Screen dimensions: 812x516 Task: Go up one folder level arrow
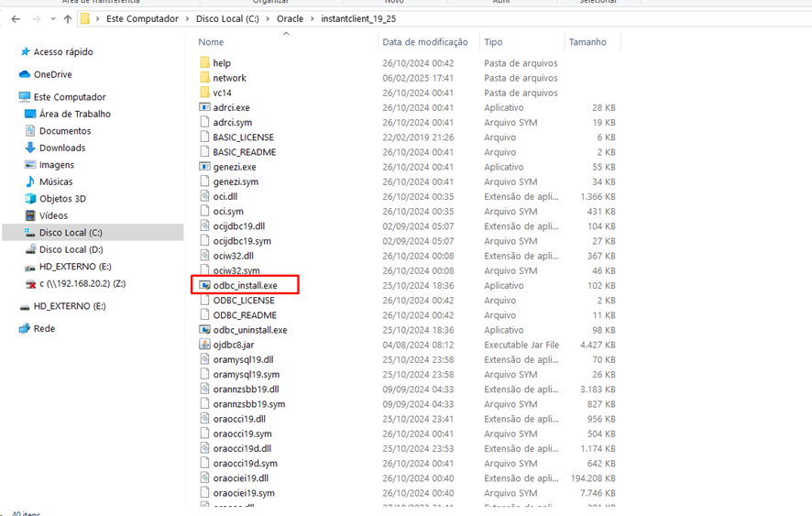click(x=67, y=19)
